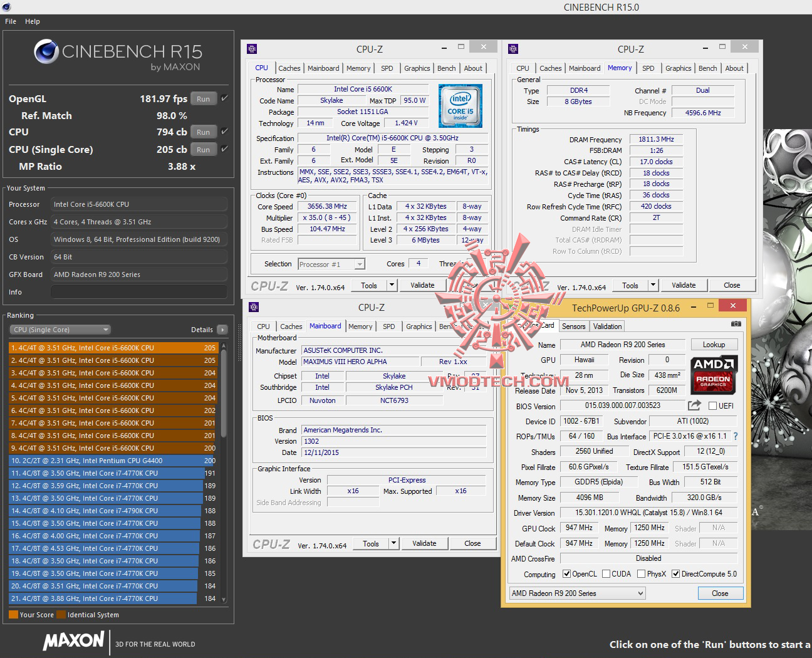Click Tools in the CPU-Z Memory window

pos(630,285)
